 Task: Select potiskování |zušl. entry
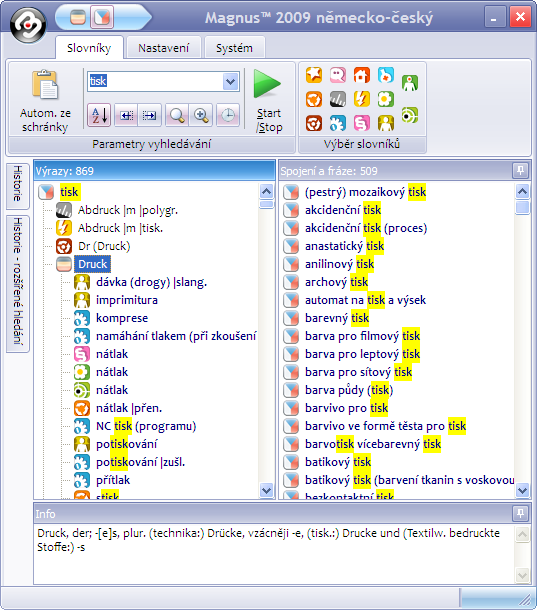tap(140, 462)
